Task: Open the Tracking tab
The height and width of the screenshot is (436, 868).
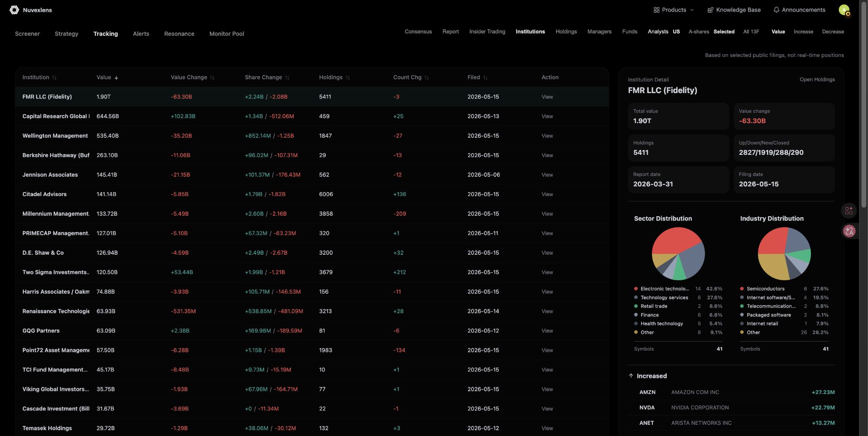Action: pyautogui.click(x=106, y=34)
